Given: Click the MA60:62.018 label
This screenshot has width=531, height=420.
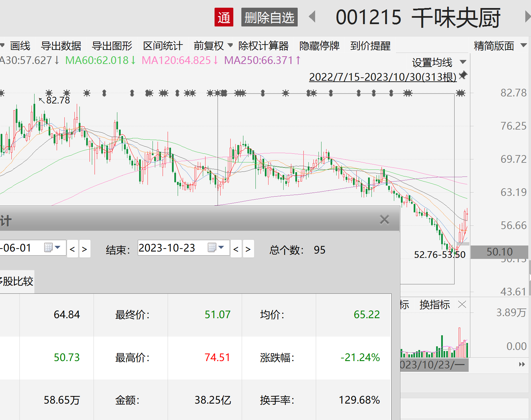Looking at the screenshot, I should (101, 60).
